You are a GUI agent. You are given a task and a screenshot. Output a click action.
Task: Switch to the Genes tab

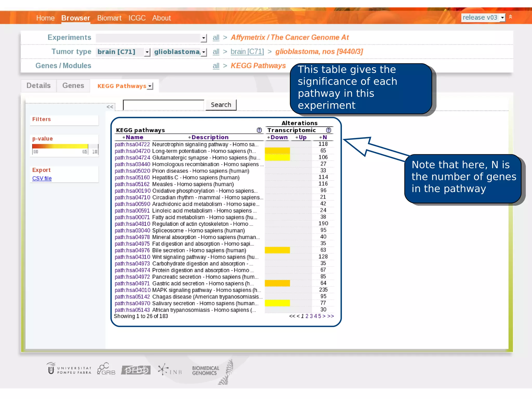click(73, 86)
